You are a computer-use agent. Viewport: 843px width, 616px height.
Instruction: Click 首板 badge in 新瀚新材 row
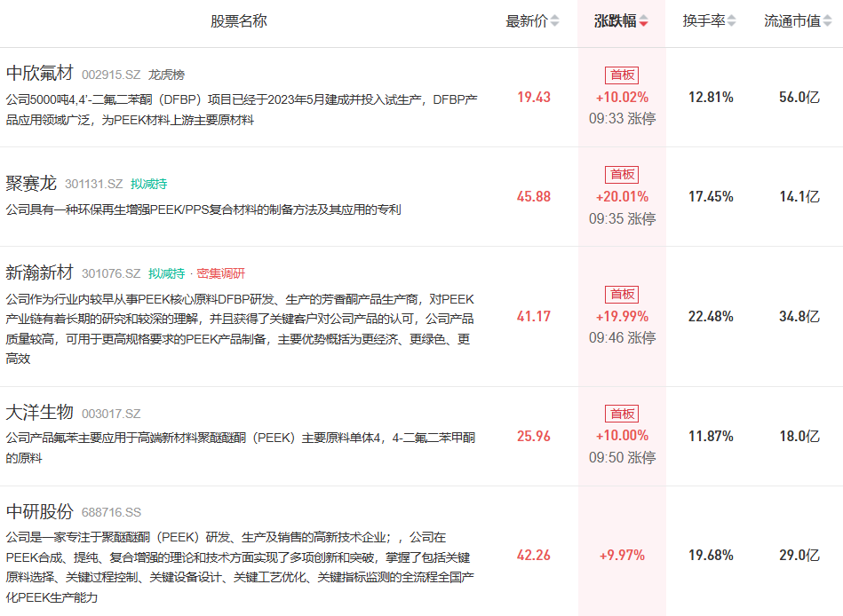622,295
